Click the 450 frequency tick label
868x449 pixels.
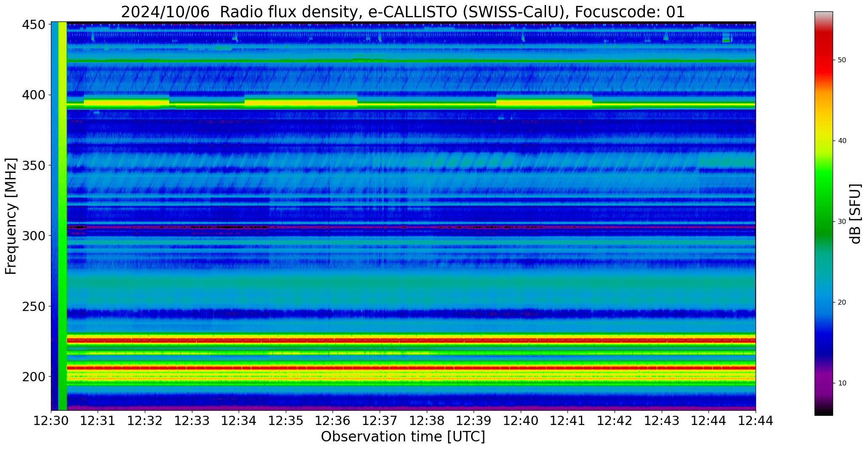click(33, 25)
